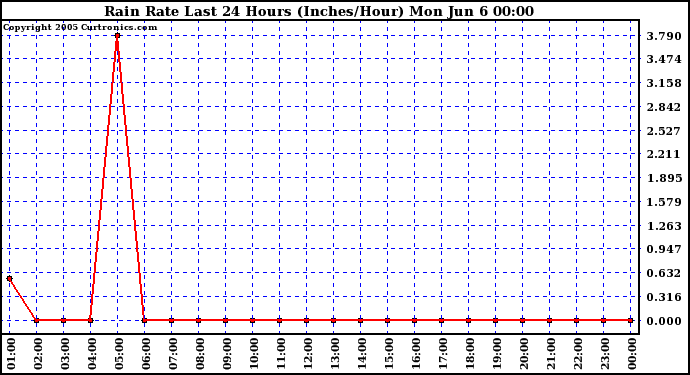The width and height of the screenshot is (690, 375).
Task: Click the x-axis label 05:00
Action: pyautogui.click(x=119, y=353)
